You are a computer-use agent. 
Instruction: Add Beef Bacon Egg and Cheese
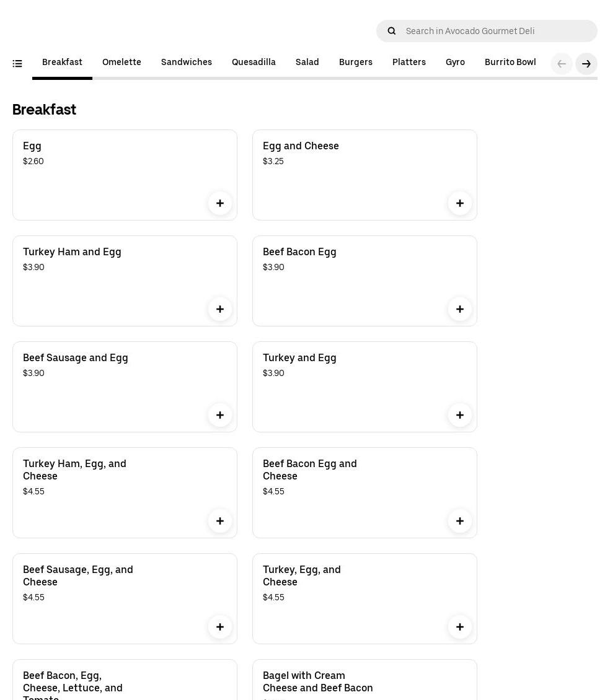coord(460,521)
